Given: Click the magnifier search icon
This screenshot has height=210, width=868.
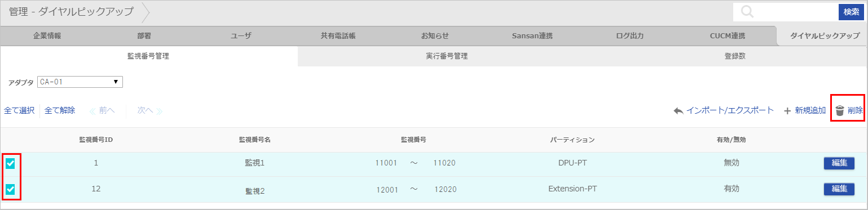Looking at the screenshot, I should coord(747,12).
